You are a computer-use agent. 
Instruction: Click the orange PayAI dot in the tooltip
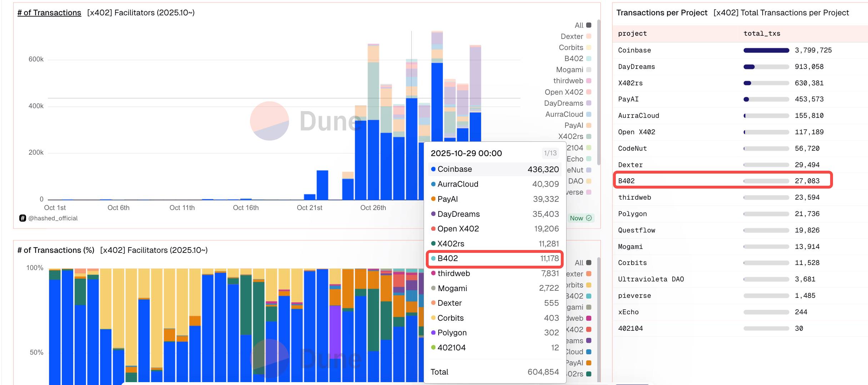coord(433,199)
